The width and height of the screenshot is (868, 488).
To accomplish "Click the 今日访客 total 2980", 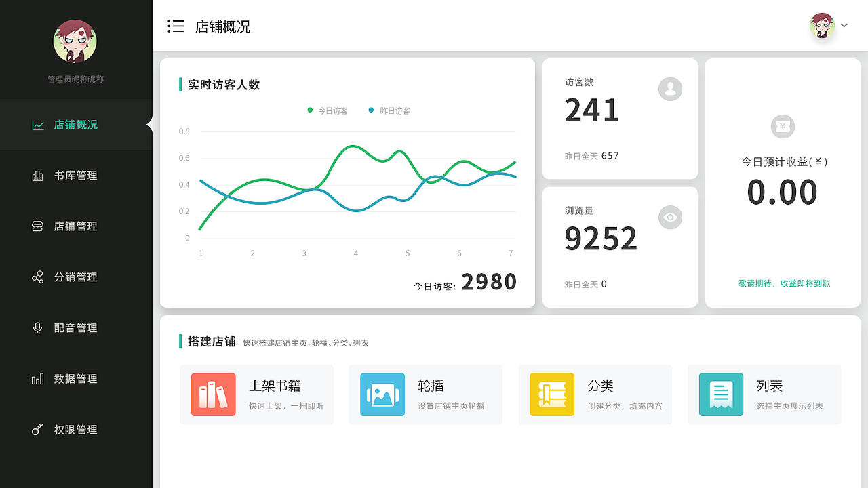I will coord(489,282).
